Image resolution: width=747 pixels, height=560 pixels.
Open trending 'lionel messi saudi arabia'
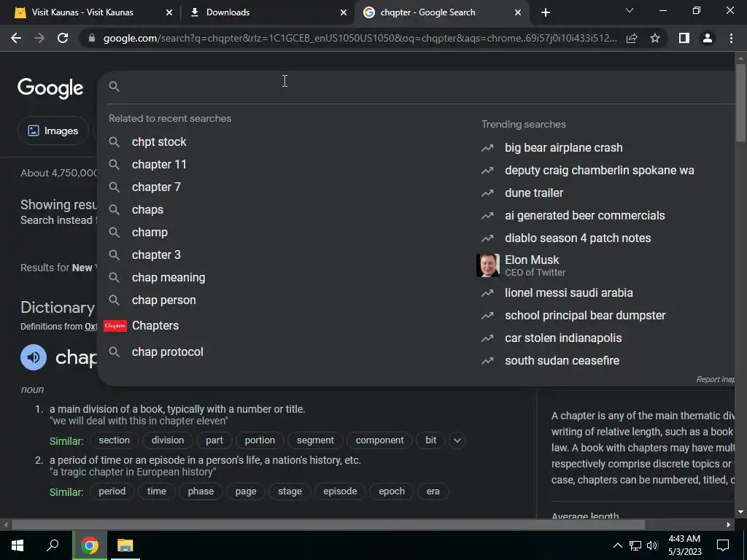(569, 293)
